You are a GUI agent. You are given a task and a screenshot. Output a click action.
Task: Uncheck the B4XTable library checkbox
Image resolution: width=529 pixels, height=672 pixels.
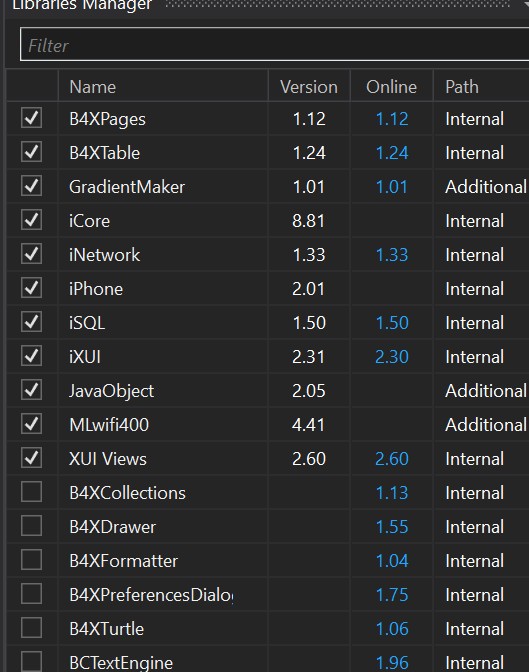tap(31, 152)
